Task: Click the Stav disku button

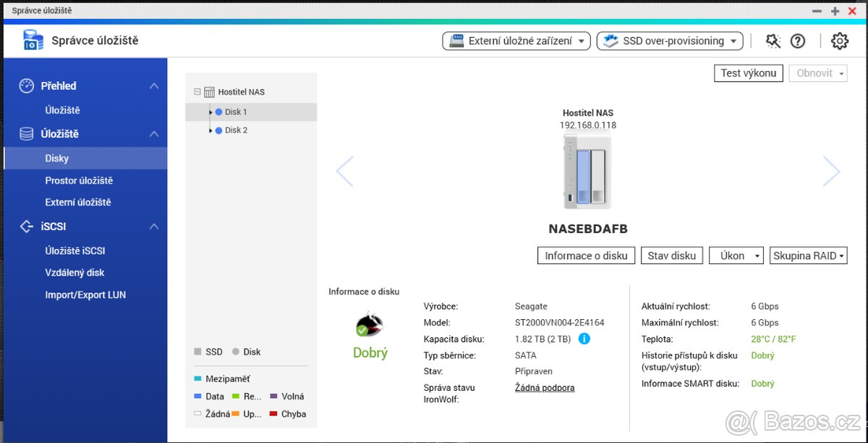Action: click(x=672, y=256)
